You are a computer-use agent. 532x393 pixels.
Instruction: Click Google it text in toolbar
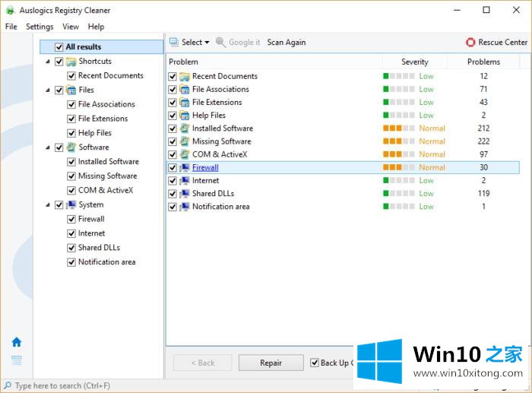(x=244, y=42)
